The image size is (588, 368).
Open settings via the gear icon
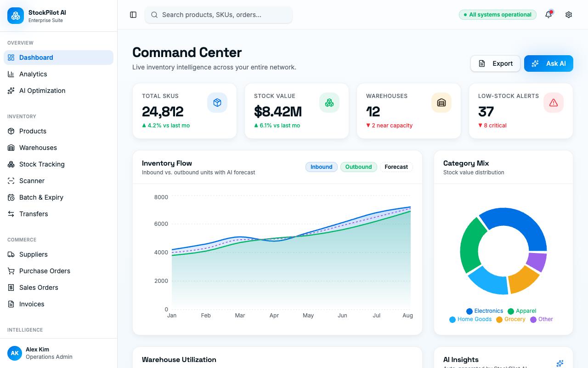click(569, 15)
